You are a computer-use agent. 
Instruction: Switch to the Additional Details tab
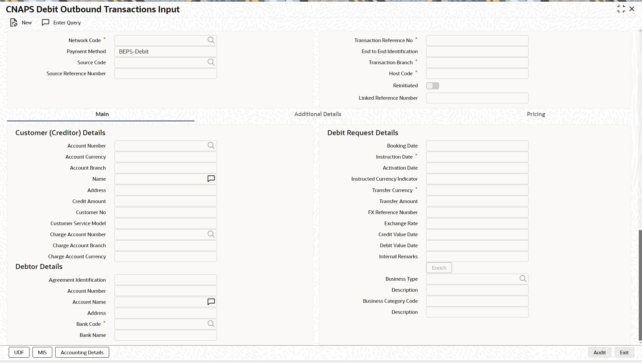[318, 114]
